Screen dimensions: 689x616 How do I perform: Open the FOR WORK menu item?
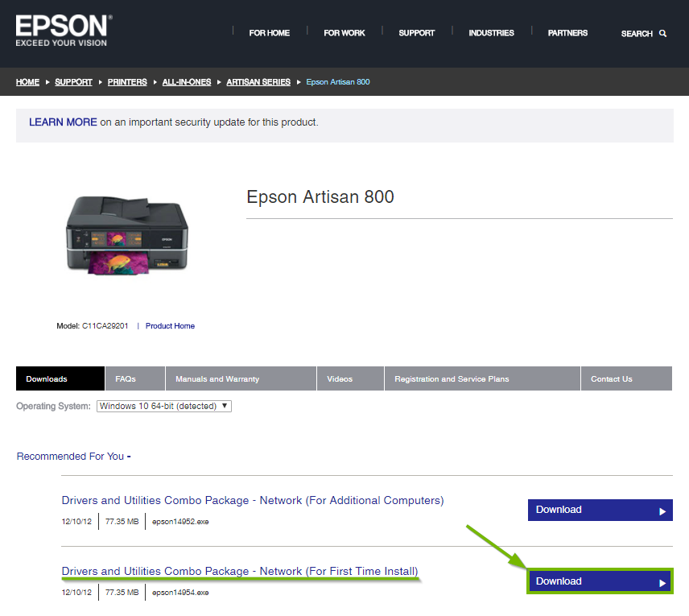344,33
